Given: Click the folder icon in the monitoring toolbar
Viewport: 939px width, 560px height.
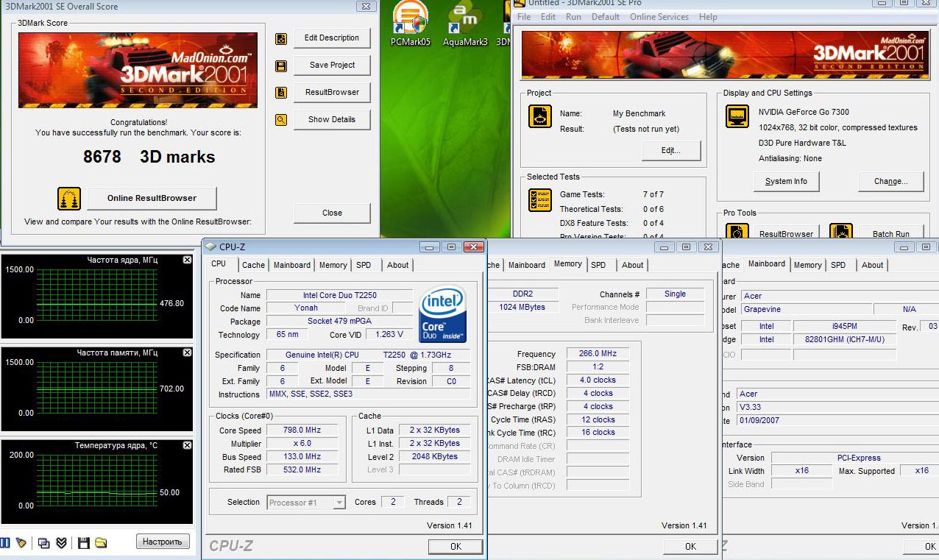Looking at the screenshot, I should [x=101, y=542].
